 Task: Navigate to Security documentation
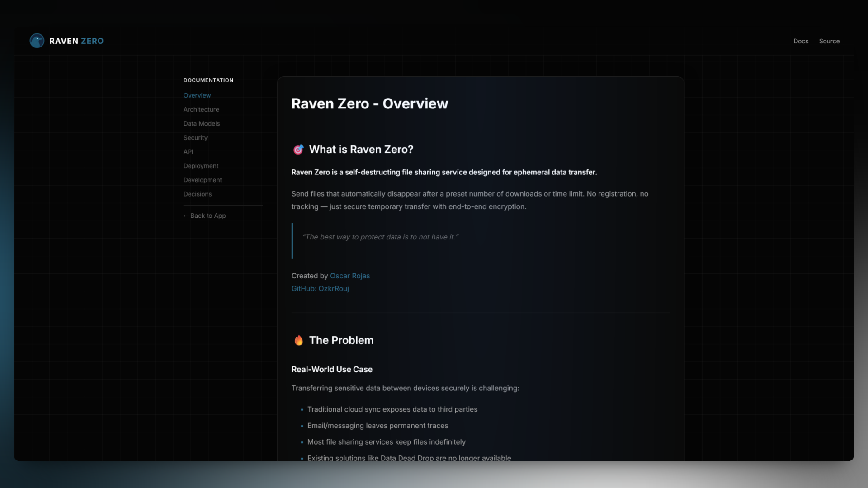click(195, 137)
